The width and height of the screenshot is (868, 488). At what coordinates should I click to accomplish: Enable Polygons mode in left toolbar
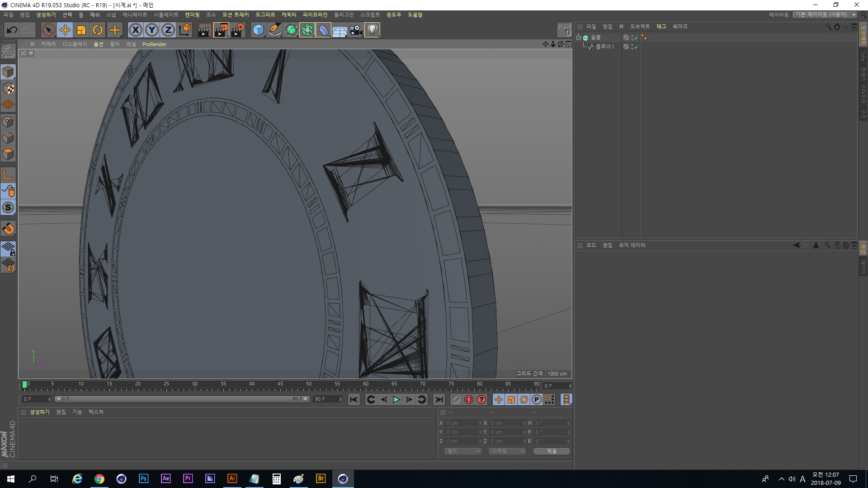tap(8, 154)
